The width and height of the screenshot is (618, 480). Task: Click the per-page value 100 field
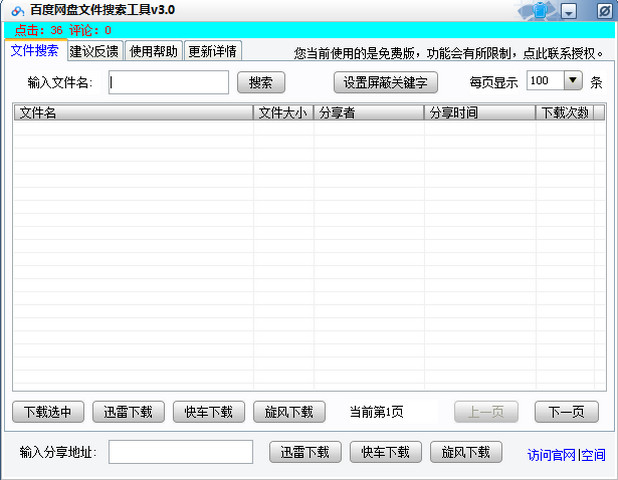tap(545, 80)
